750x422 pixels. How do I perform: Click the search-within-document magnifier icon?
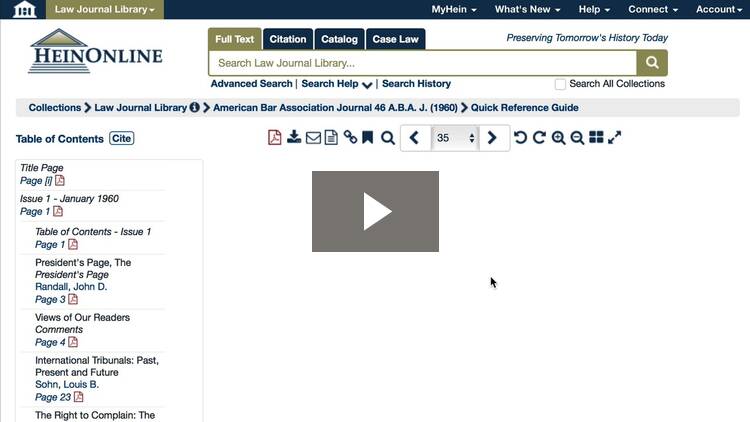388,138
